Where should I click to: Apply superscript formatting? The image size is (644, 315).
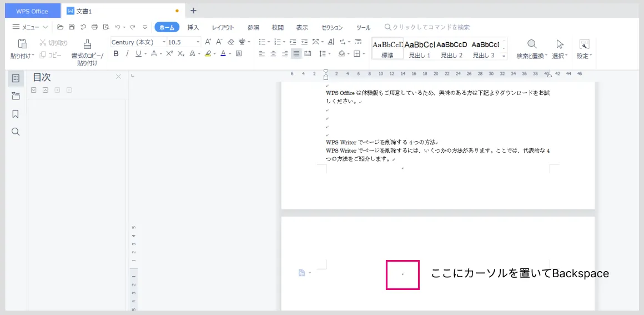point(170,53)
